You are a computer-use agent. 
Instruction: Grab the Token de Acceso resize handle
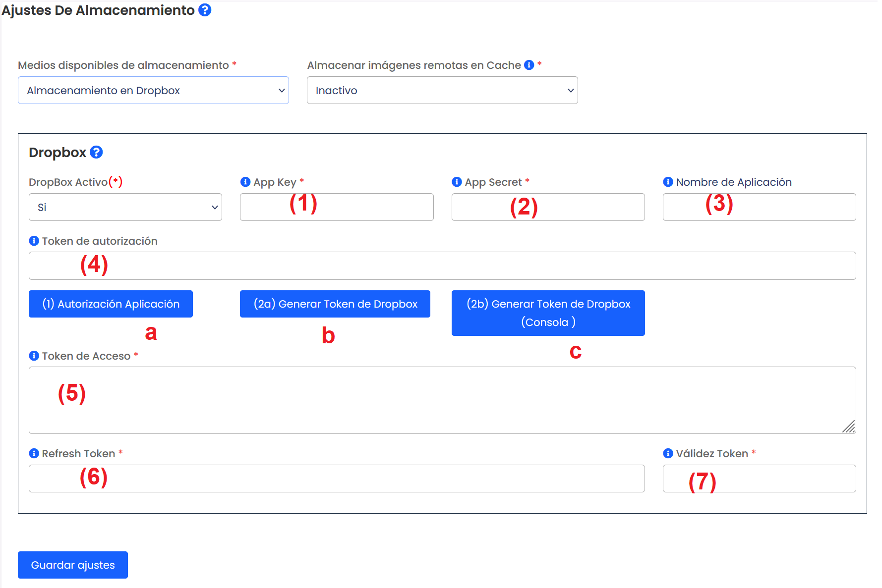(849, 427)
